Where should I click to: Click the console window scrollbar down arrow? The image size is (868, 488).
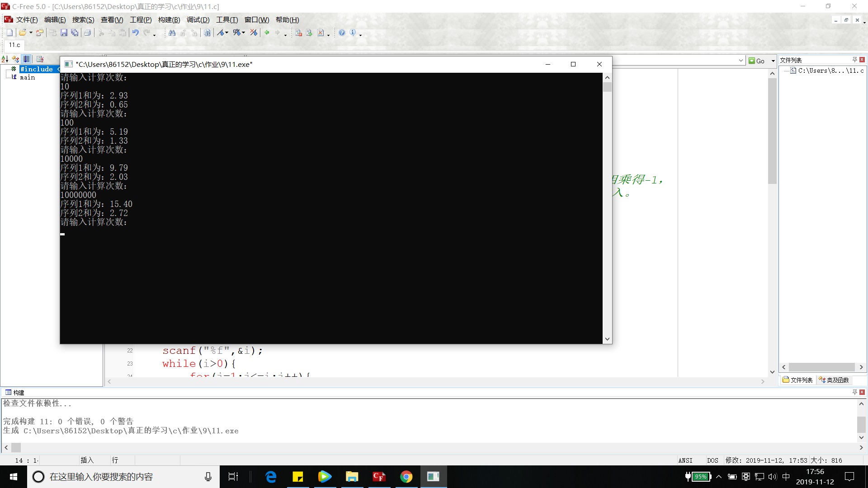[x=607, y=339]
